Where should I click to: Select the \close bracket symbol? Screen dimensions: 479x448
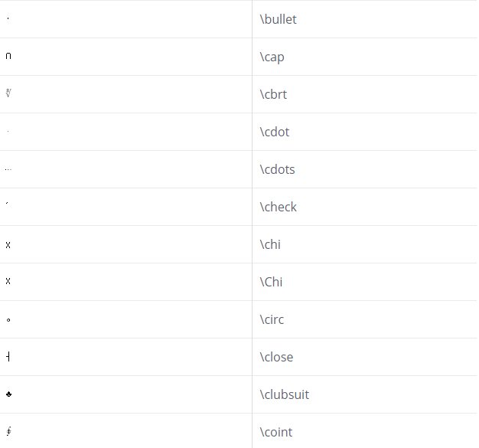click(x=8, y=357)
